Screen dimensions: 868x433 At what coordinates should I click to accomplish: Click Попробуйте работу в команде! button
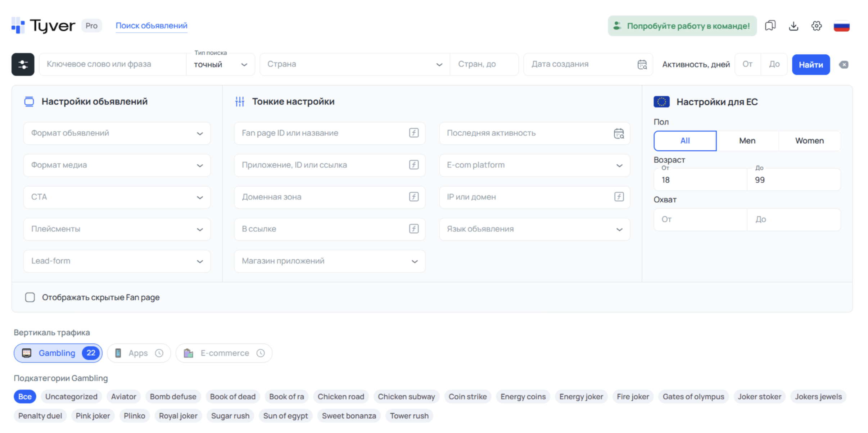click(x=682, y=26)
